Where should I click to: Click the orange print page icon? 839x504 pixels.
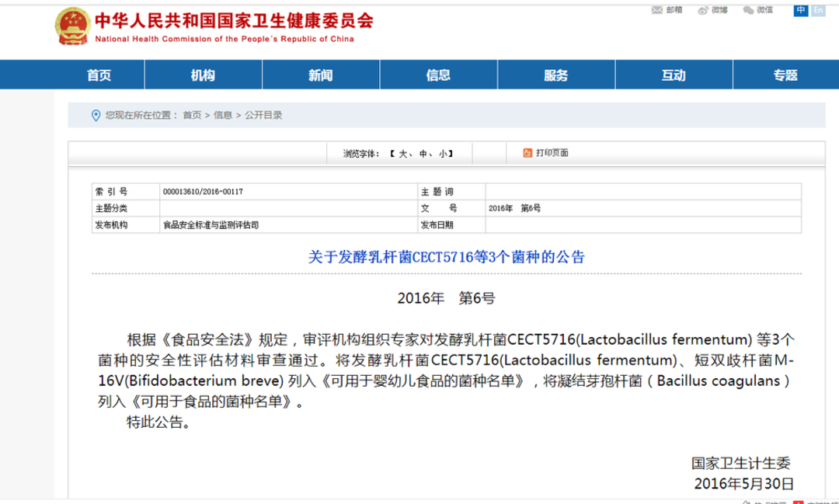pyautogui.click(x=527, y=153)
